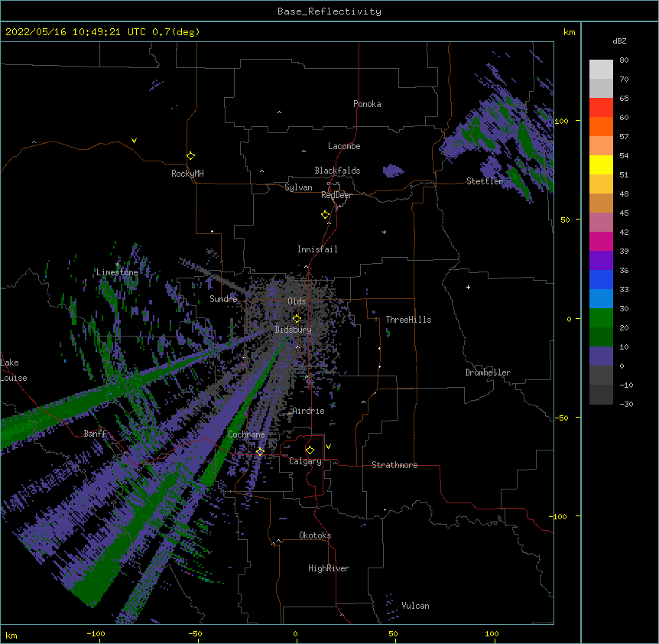This screenshot has height=644, width=659.
Task: Click the Ponoka city label
Action: tap(367, 104)
